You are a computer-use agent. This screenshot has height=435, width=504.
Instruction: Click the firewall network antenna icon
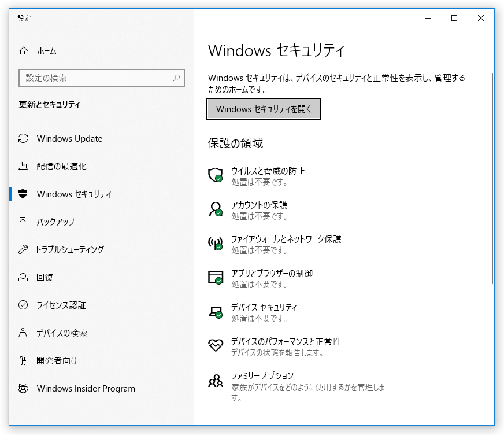216,243
